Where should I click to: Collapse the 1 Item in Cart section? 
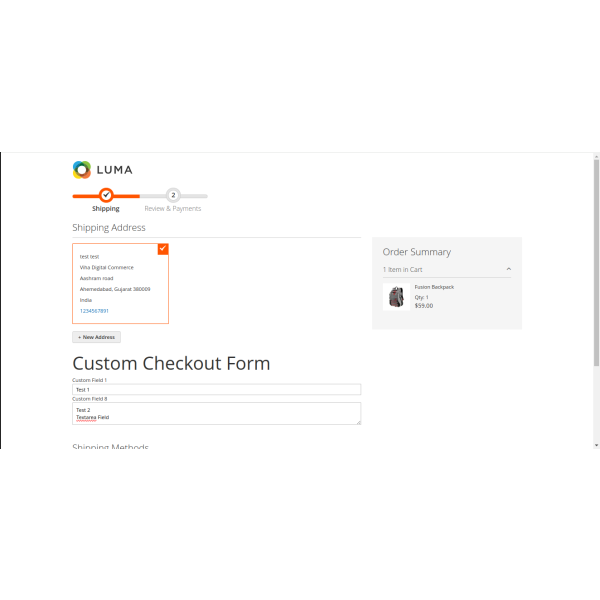(508, 270)
